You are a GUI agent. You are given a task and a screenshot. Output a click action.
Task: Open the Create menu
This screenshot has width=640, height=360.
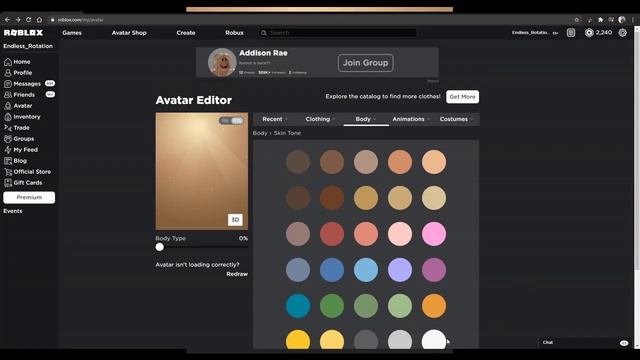pyautogui.click(x=186, y=33)
